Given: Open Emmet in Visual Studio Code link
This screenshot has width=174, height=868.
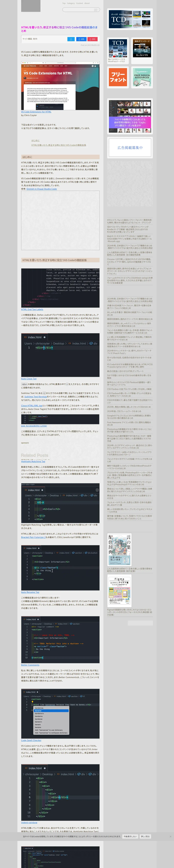Looking at the screenshot, I should coord(42,189).
